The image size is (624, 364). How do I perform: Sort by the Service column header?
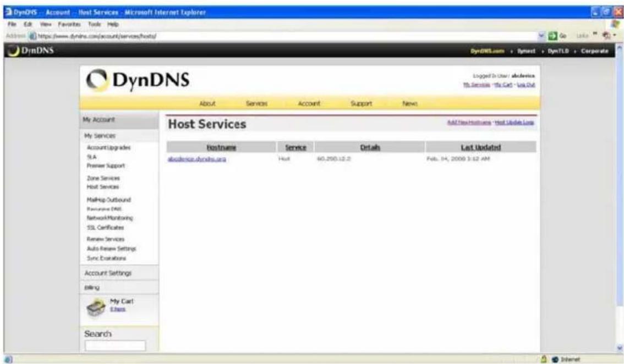coord(295,147)
